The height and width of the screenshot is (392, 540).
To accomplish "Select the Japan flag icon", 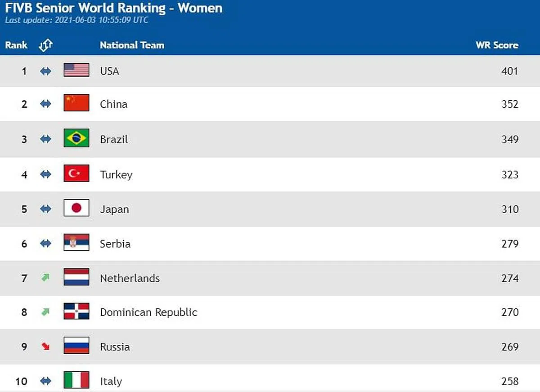I will (76, 208).
